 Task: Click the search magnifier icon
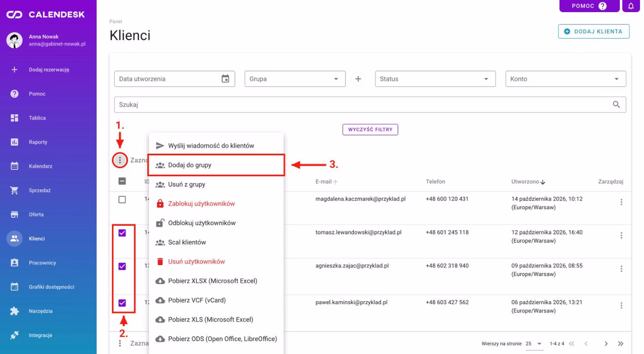(616, 105)
